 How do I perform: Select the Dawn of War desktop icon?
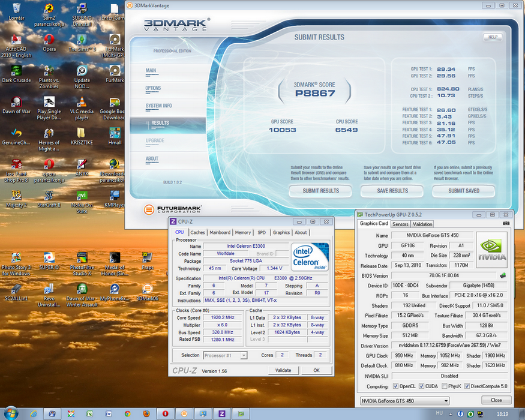pos(16,105)
